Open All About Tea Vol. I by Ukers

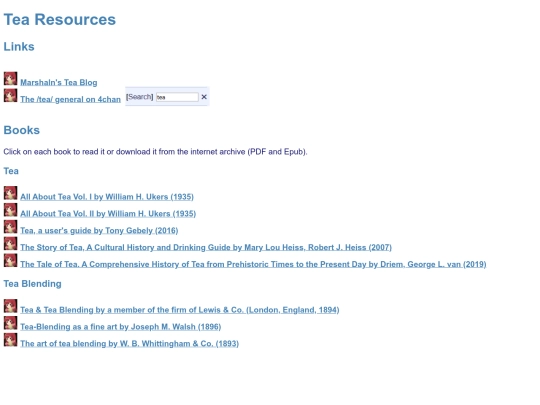[x=107, y=197]
